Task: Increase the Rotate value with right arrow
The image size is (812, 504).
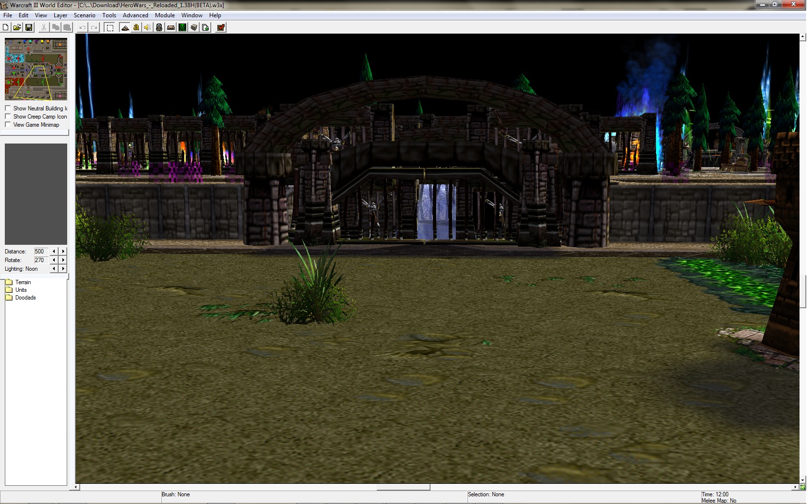Action: tap(63, 260)
